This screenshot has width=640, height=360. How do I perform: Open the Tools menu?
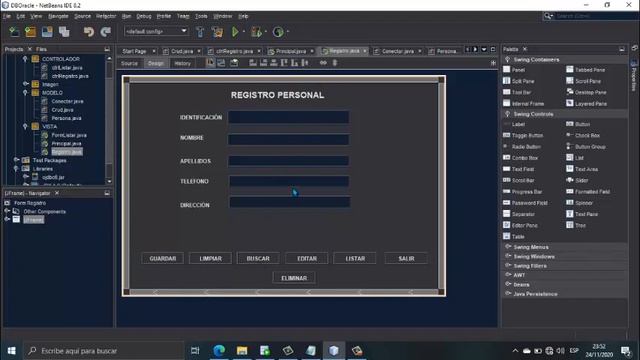coord(201,16)
